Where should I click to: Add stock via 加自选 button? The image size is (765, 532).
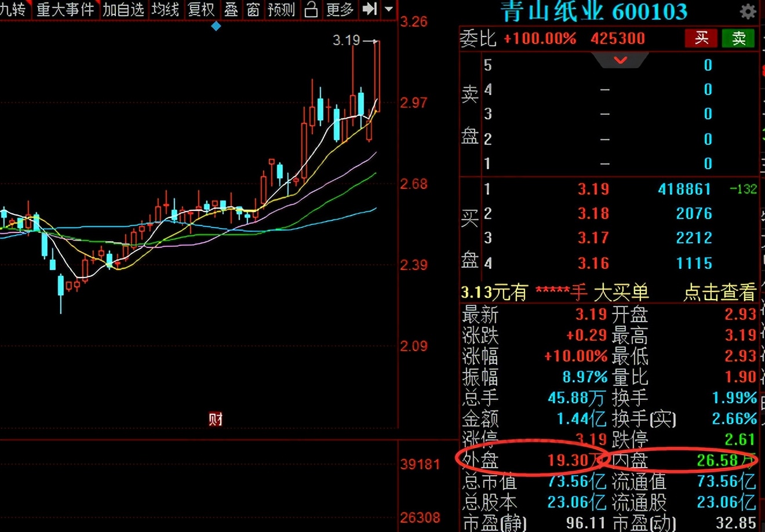pos(123,9)
